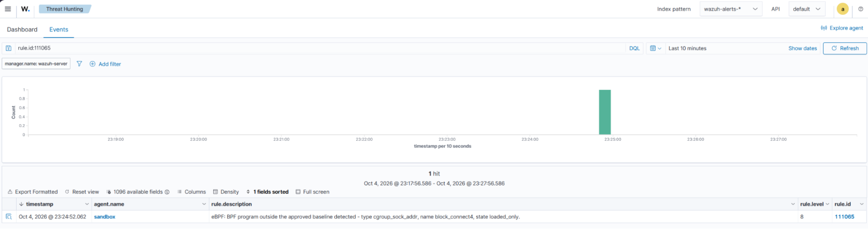The width and height of the screenshot is (868, 229).
Task: Open the Columns selector
Action: [191, 192]
